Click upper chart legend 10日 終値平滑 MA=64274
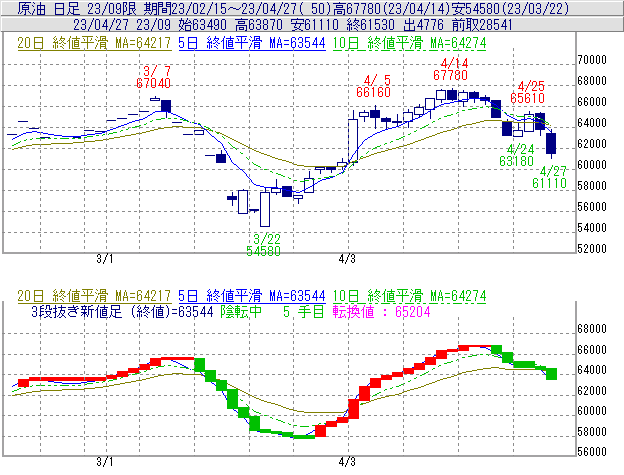624x475 pixels. (409, 43)
